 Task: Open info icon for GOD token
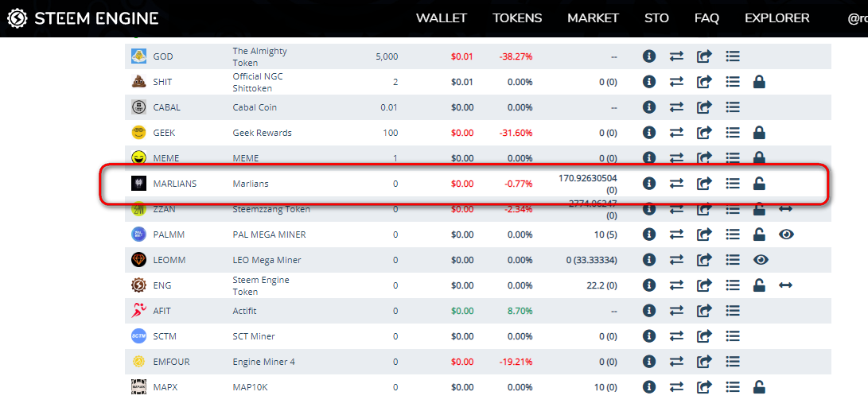click(649, 56)
